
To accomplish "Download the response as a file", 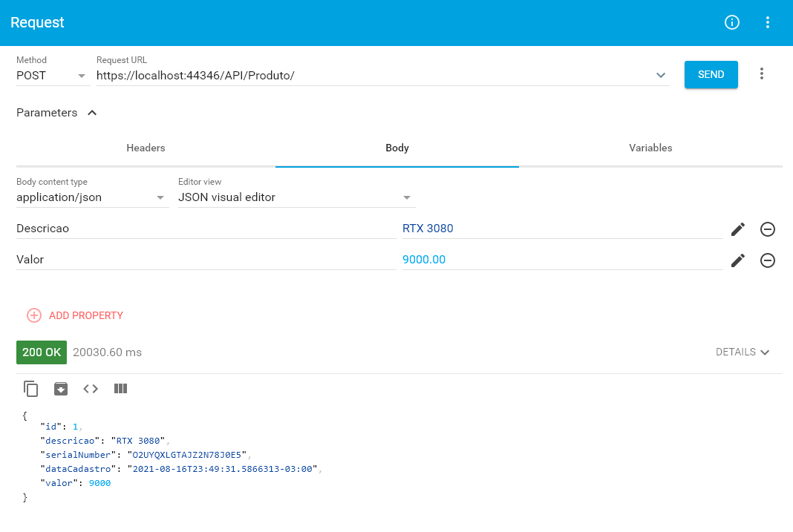I will tap(60, 388).
